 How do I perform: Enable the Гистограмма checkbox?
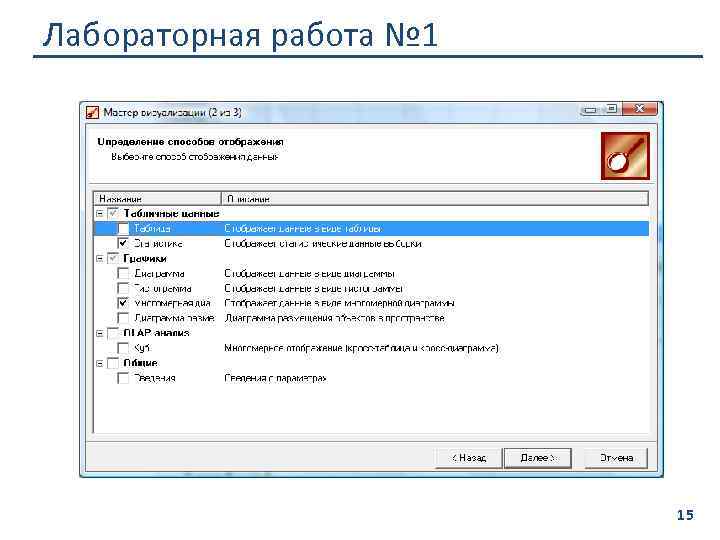tap(123, 288)
